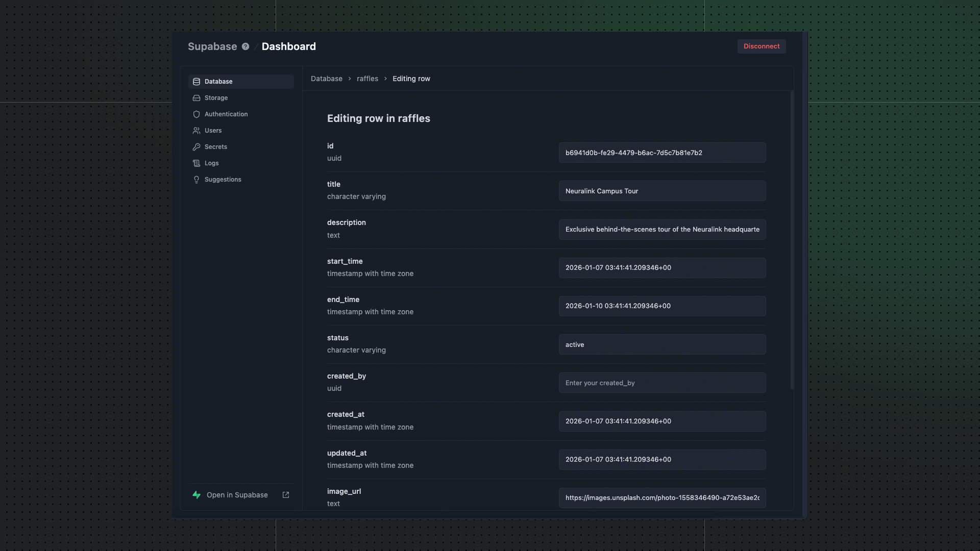Open Storage via its sidebar icon
The image size is (980, 551).
point(197,97)
